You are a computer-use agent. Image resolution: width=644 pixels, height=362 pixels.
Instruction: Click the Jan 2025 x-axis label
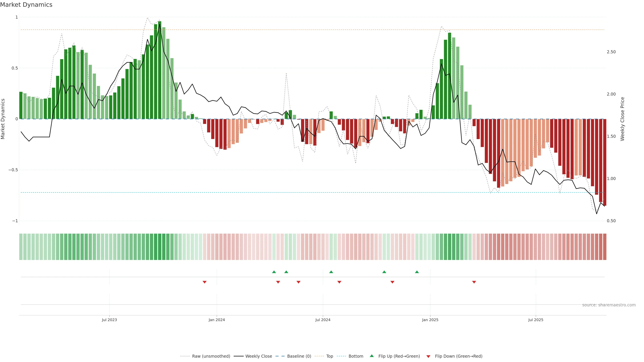point(430,320)
